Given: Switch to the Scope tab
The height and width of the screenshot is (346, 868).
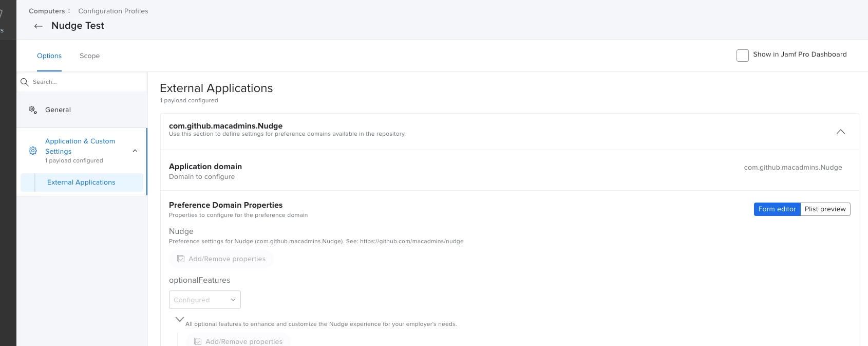Looking at the screenshot, I should pyautogui.click(x=89, y=56).
